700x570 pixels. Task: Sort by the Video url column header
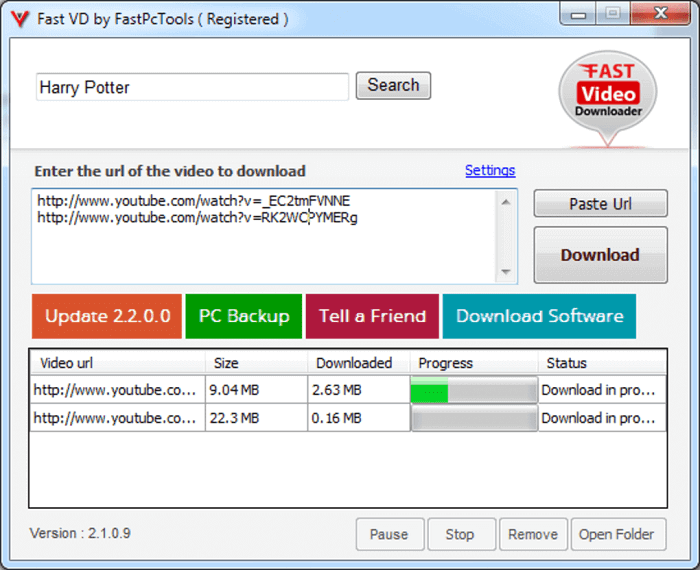point(117,363)
